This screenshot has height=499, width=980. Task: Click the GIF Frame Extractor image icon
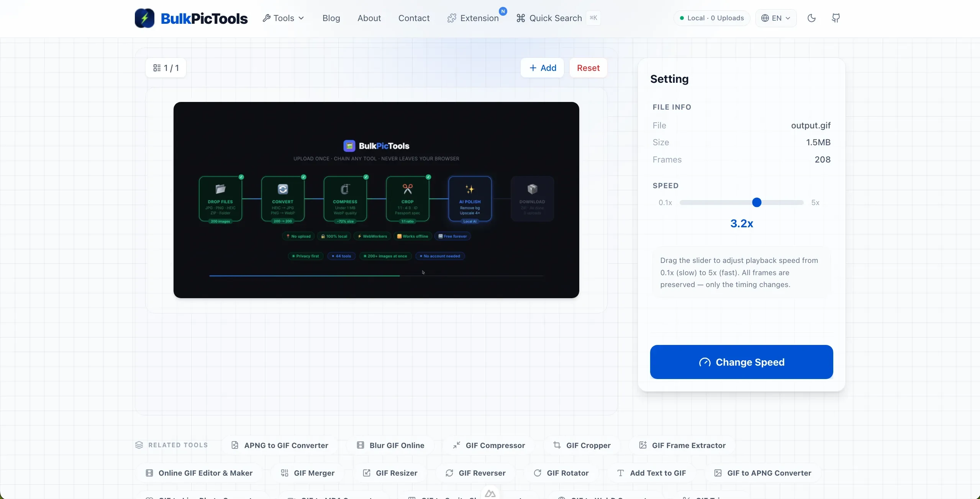[x=643, y=445]
